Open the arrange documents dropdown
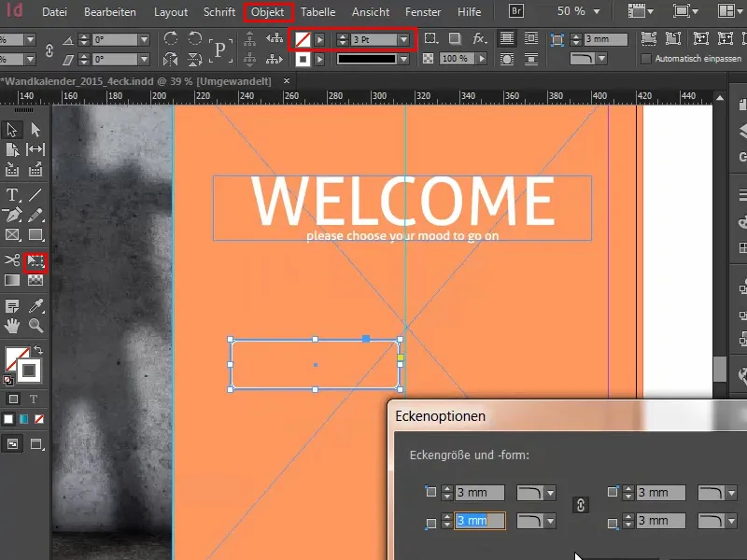 [x=730, y=11]
